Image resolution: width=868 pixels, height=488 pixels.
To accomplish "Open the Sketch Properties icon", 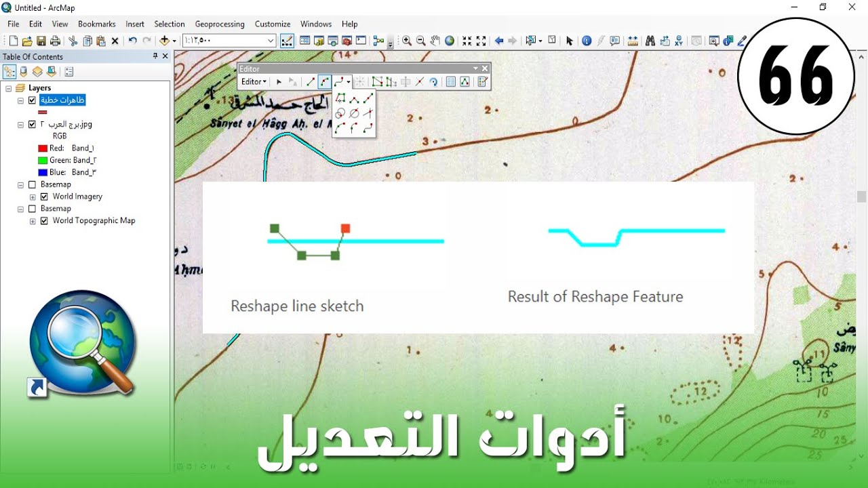I will 465,81.
